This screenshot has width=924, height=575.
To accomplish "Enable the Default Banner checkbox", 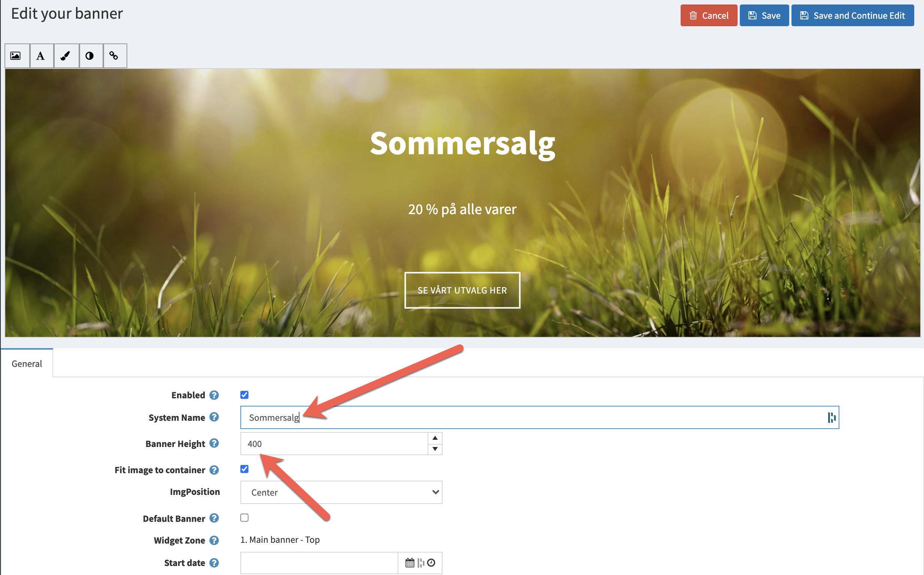I will tap(244, 518).
